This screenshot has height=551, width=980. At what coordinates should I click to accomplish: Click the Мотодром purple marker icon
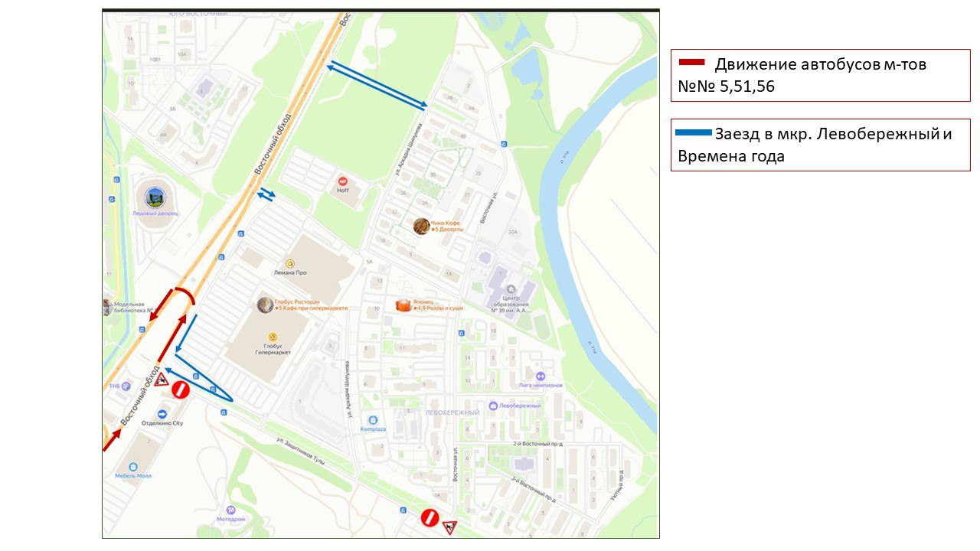(230, 510)
